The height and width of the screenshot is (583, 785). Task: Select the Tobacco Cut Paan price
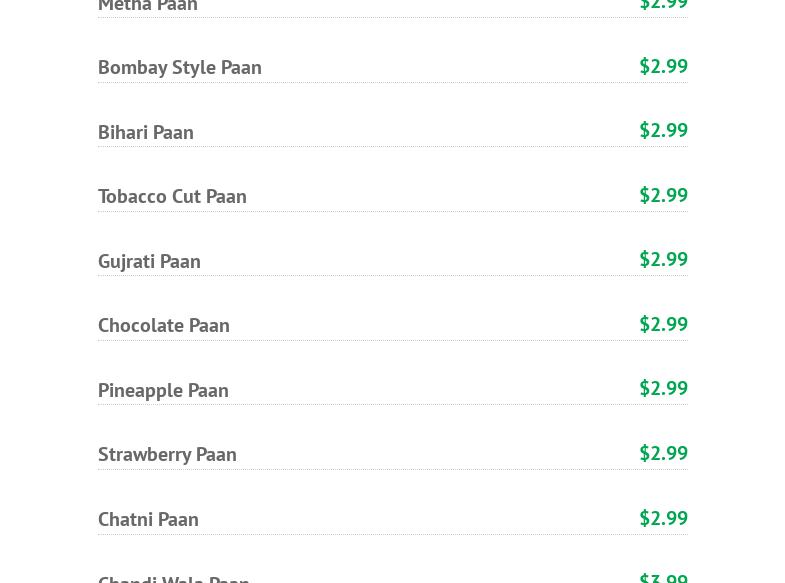663,195
